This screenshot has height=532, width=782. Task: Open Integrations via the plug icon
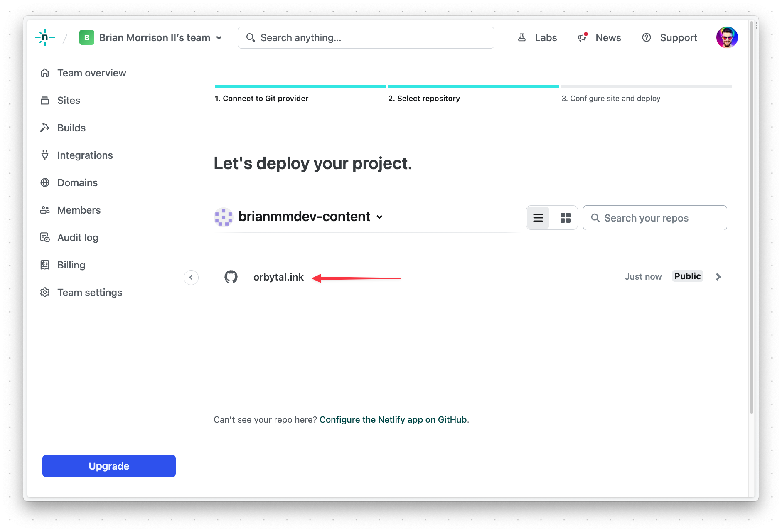tap(45, 155)
